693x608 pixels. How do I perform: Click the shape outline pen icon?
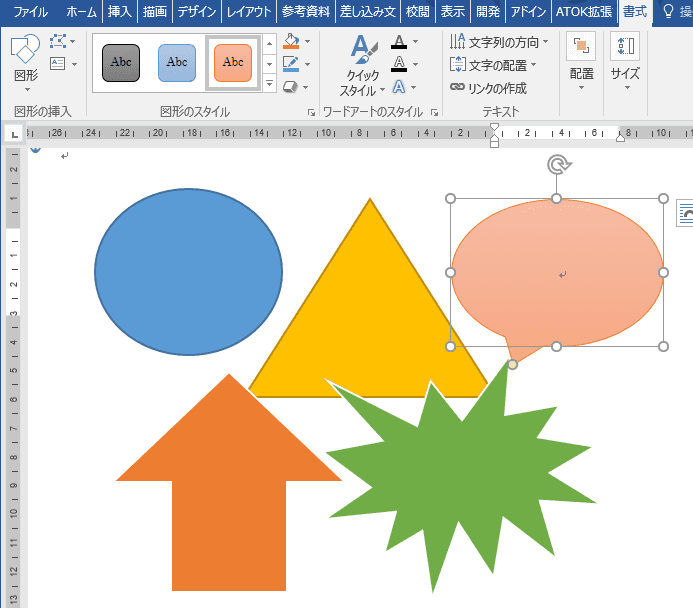coord(290,64)
